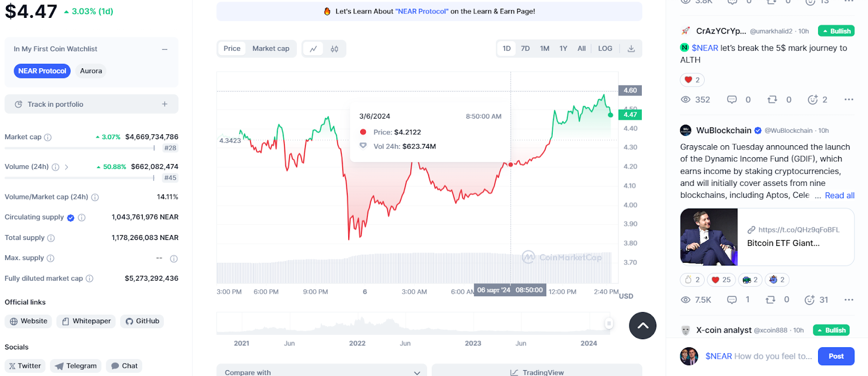Open the Twitter social link

(x=25, y=366)
